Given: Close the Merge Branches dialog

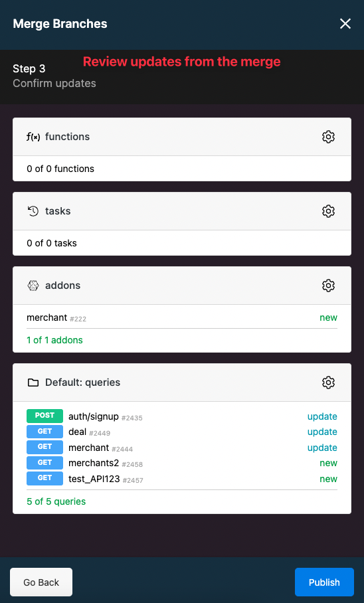Looking at the screenshot, I should (345, 24).
